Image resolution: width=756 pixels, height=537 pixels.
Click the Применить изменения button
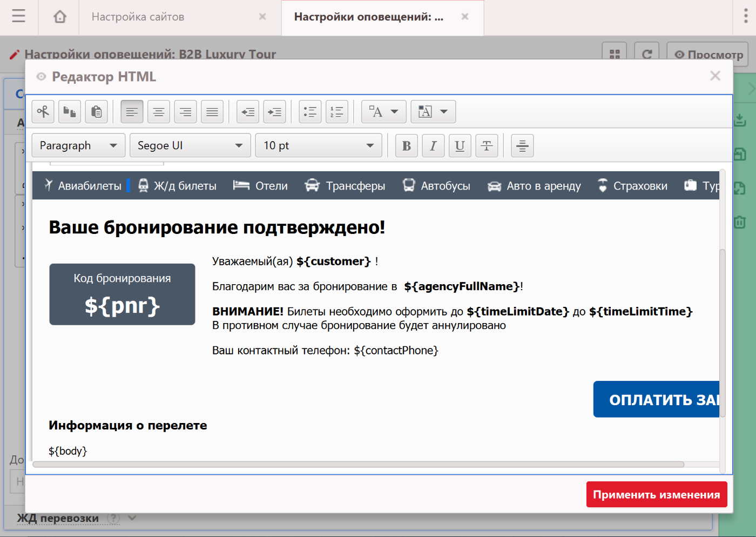(x=656, y=494)
